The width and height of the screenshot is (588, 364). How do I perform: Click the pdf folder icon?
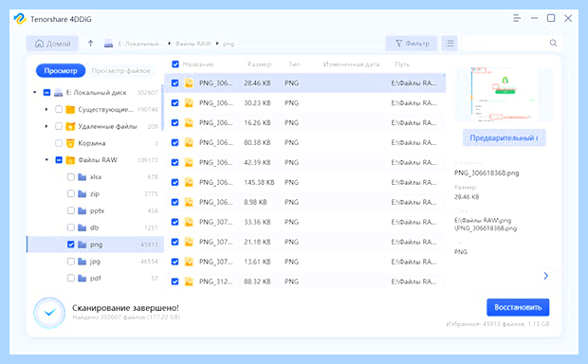[x=83, y=278]
